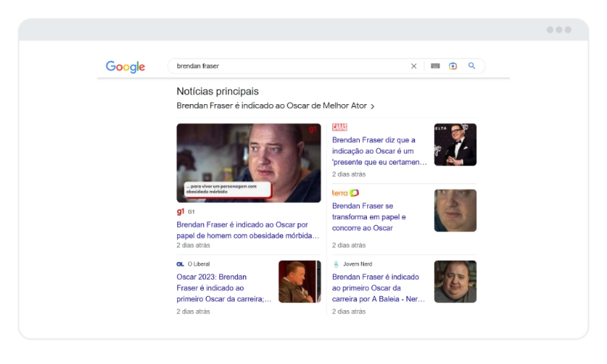Click the Jovem Nerd source icon
Image resolution: width=607 pixels, height=364 pixels.
click(336, 264)
